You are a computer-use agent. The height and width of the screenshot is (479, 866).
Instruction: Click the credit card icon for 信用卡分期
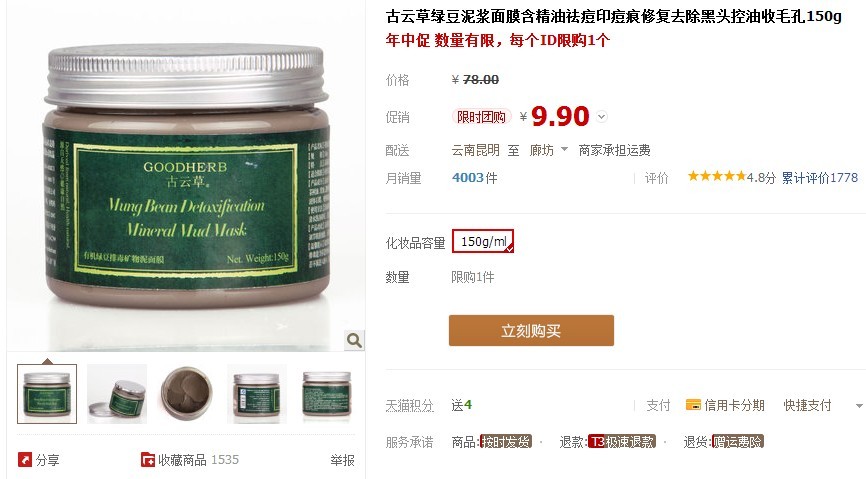pos(693,405)
